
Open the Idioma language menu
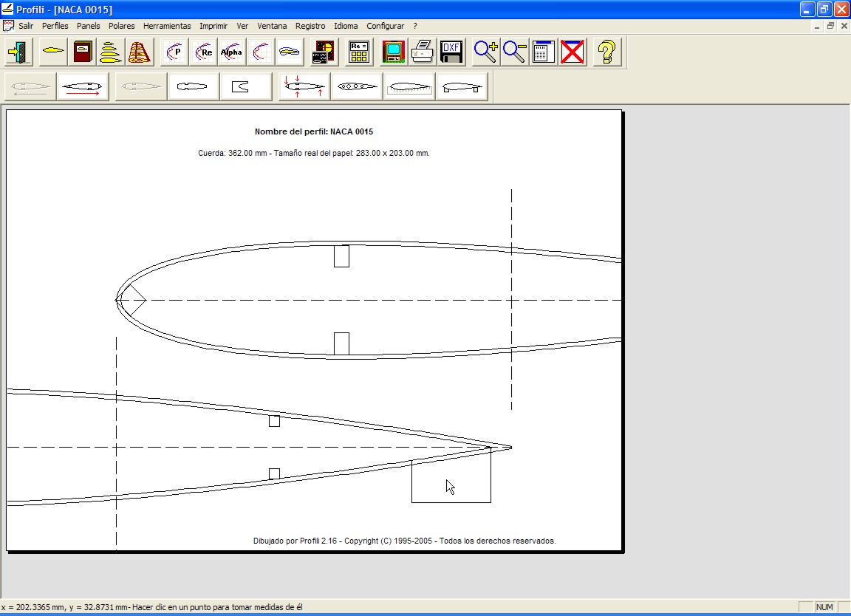(x=346, y=26)
